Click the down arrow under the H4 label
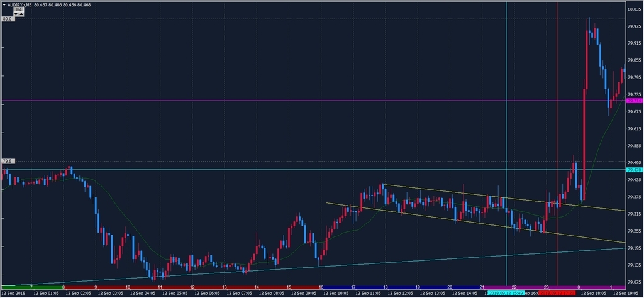 (x=16, y=14)
